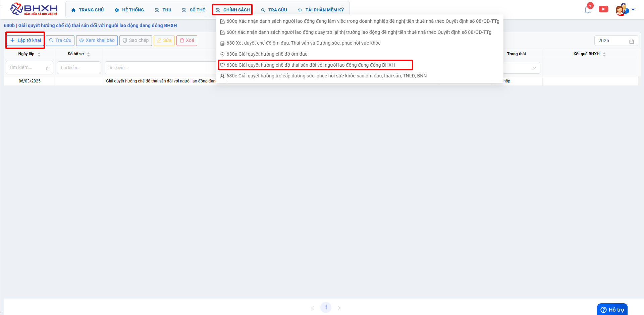Select 600r Xác nhận danh sách menu item
Image resolution: width=644 pixels, height=315 pixels.
click(x=360, y=32)
